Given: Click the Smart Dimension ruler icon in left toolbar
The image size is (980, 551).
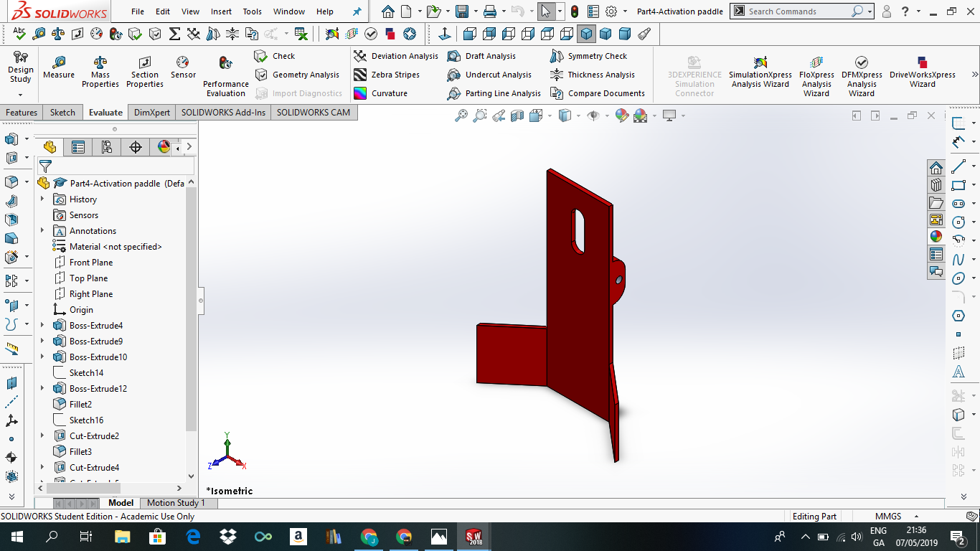Looking at the screenshot, I should coord(11,349).
